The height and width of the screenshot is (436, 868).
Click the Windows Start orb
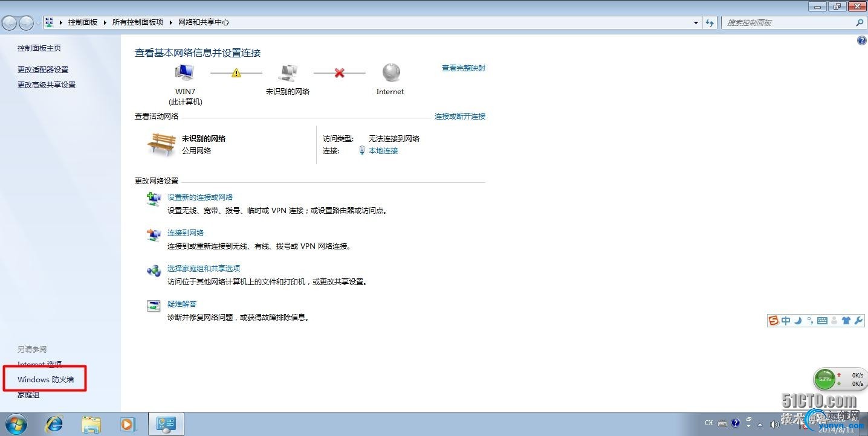(16, 424)
